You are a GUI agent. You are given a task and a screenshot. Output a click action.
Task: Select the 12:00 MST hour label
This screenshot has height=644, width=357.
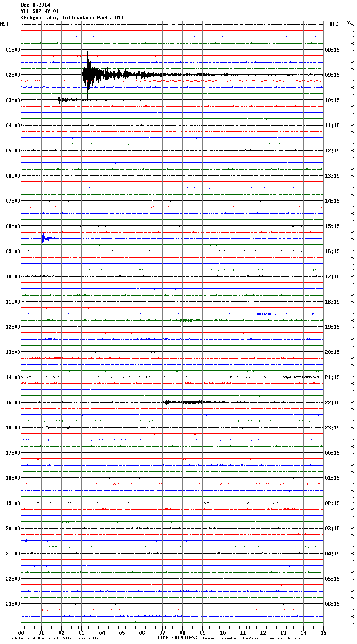click(13, 327)
